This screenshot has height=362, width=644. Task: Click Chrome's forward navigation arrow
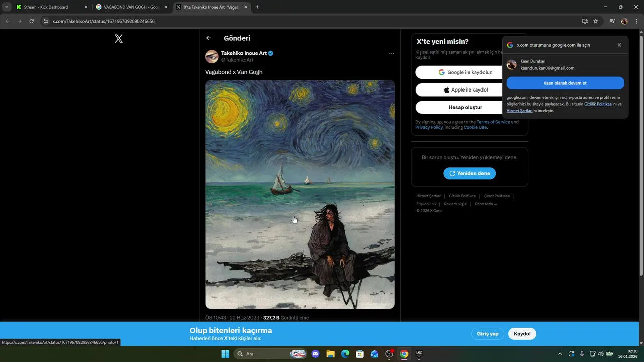point(19,21)
